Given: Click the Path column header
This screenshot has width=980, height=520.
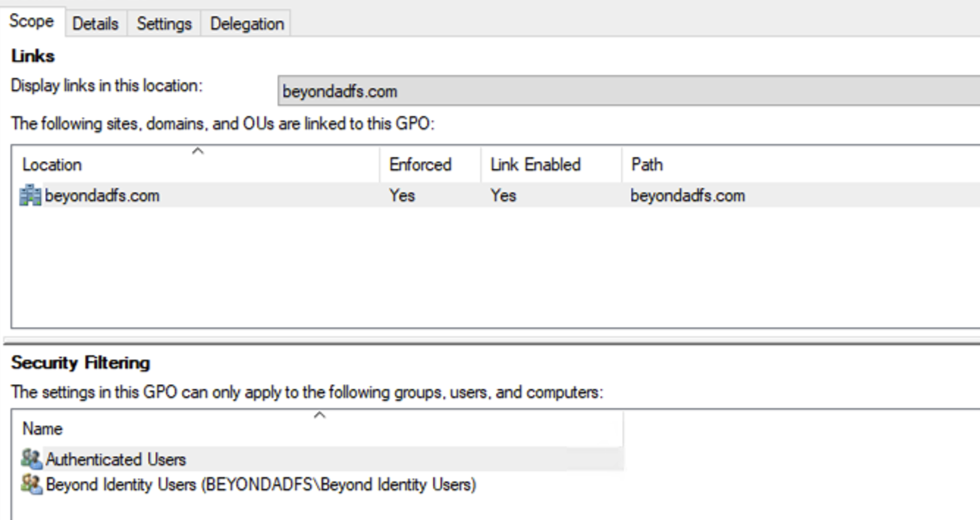Looking at the screenshot, I should point(646,164).
